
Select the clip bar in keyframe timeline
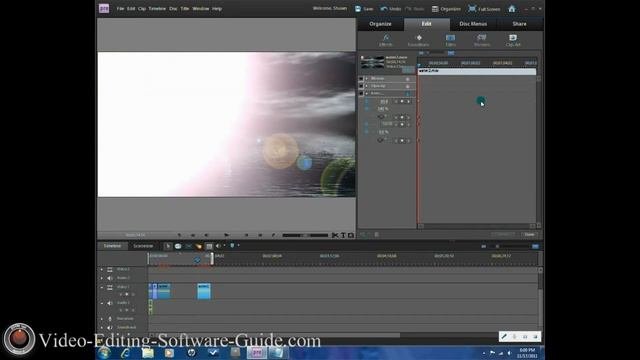pos(477,71)
